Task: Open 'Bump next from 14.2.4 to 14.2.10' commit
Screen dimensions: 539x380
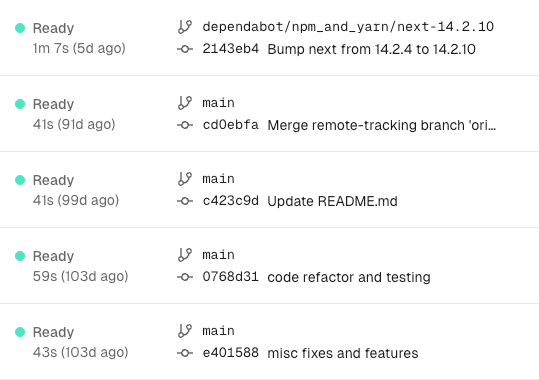Action: click(x=371, y=49)
